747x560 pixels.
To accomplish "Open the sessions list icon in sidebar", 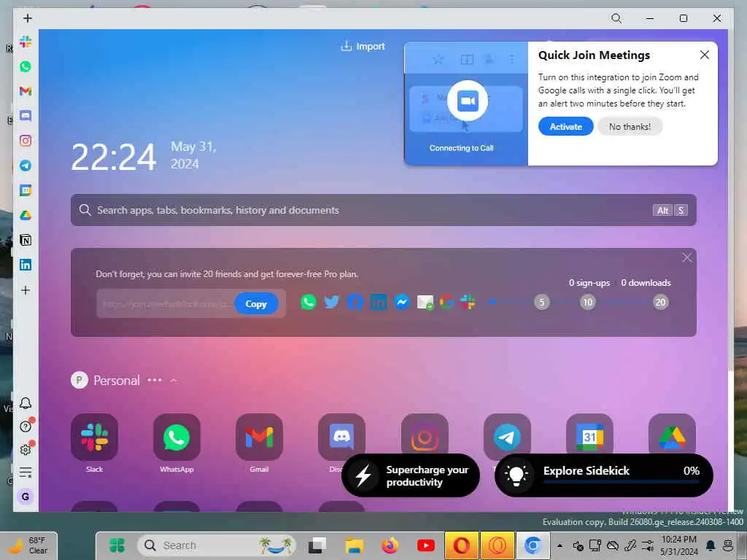I will pyautogui.click(x=26, y=472).
